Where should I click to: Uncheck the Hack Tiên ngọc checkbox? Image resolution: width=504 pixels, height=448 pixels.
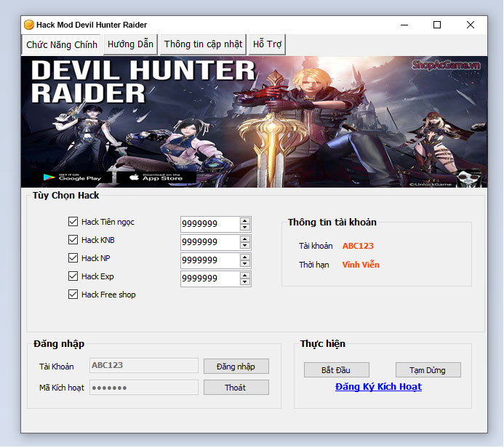(x=73, y=222)
